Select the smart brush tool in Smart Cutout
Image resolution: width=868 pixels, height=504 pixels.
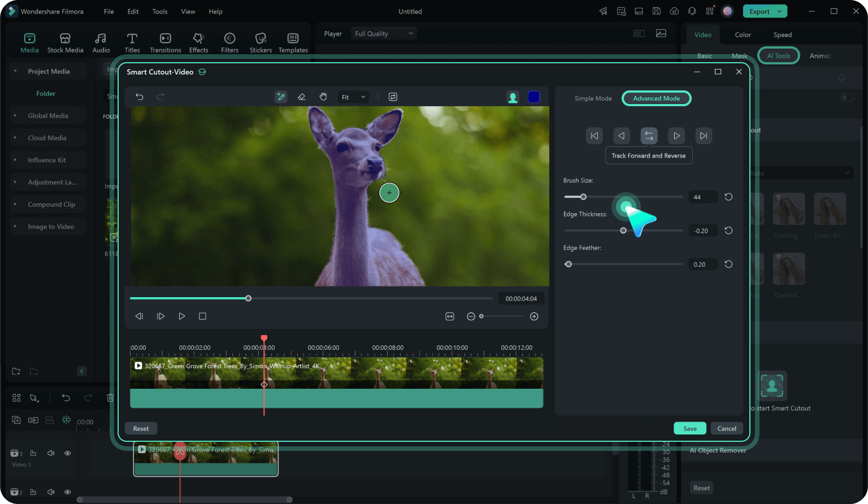point(281,97)
